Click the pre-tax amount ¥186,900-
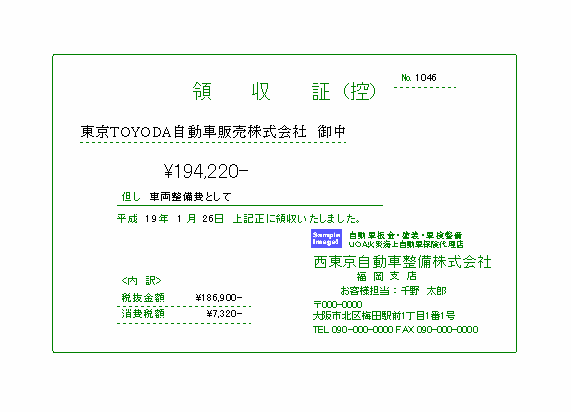This screenshot has height=412, width=571. [x=219, y=298]
